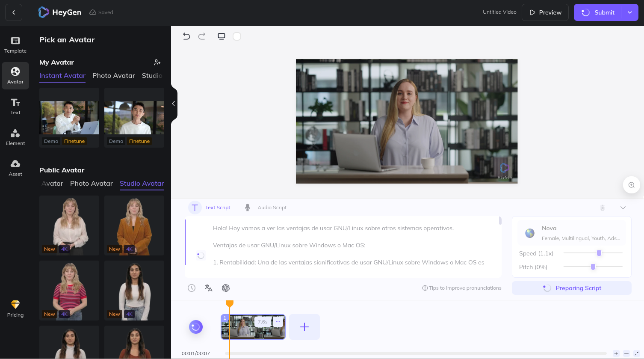Viewport: 644px width, 359px height.
Task: Click the translate script icon
Action: tap(209, 288)
